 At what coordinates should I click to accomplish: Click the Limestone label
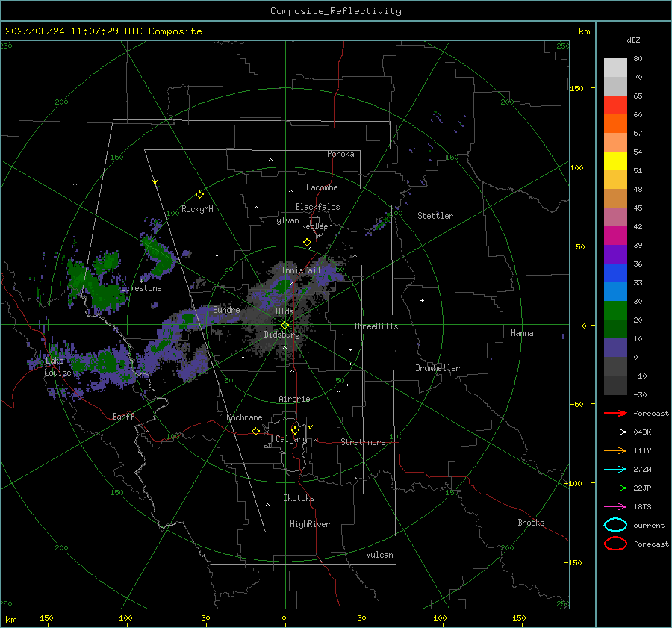[141, 288]
